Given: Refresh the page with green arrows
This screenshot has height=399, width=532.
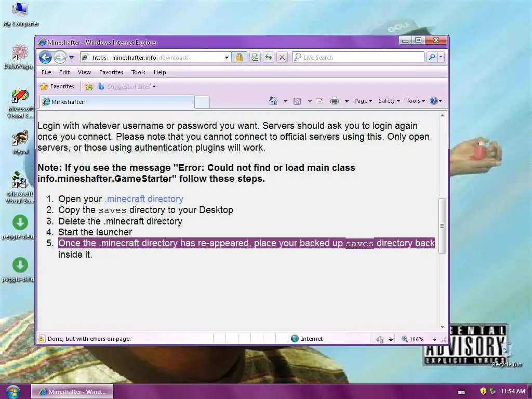Looking at the screenshot, I should tap(269, 57).
